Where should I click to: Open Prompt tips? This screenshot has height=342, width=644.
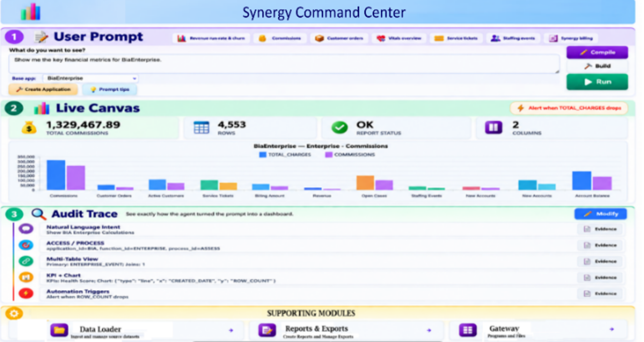click(109, 89)
